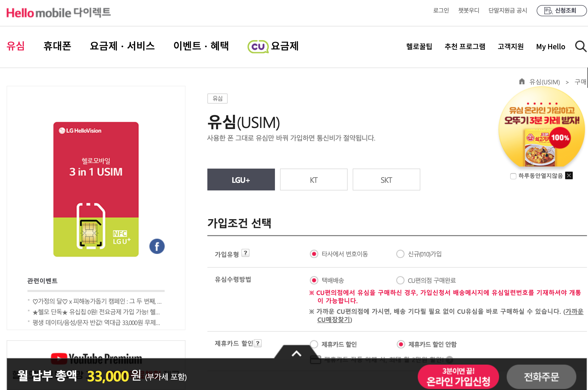Switch to the SKT carrier tab
The height and width of the screenshot is (390, 588).
point(386,180)
